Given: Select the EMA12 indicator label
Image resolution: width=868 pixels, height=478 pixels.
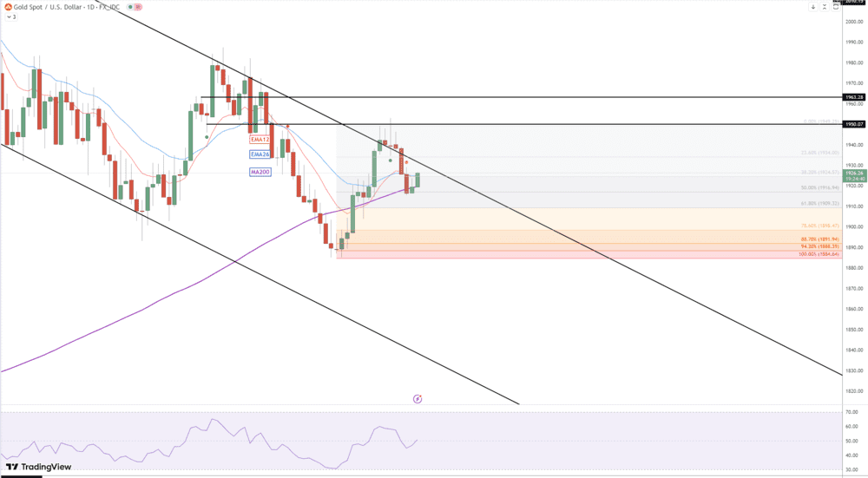Looking at the screenshot, I should [260, 139].
